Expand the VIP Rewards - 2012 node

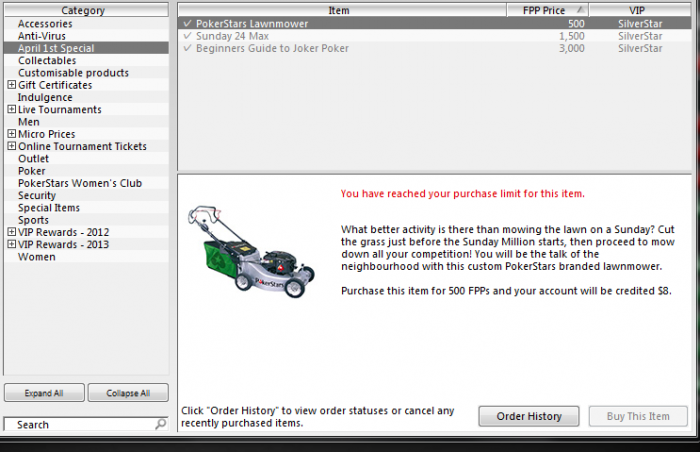12,232
